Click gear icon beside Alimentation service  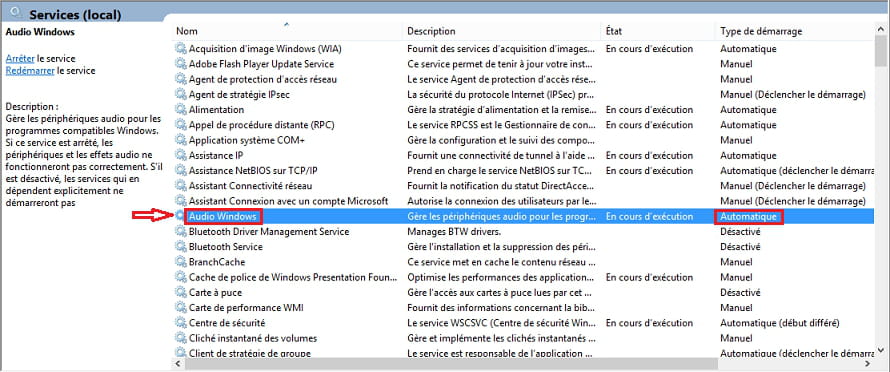coord(180,109)
